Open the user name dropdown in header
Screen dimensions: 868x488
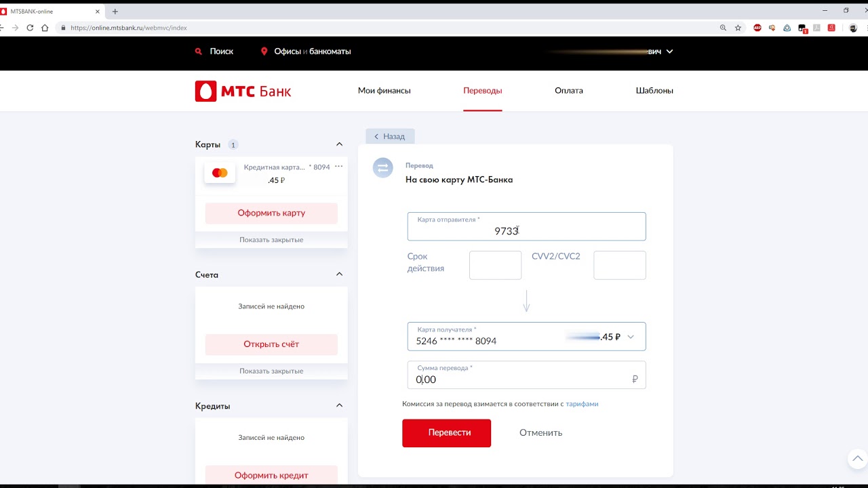pyautogui.click(x=669, y=52)
